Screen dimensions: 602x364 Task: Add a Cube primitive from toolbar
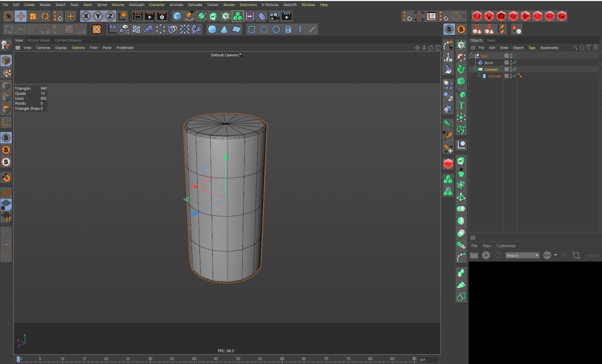(177, 16)
